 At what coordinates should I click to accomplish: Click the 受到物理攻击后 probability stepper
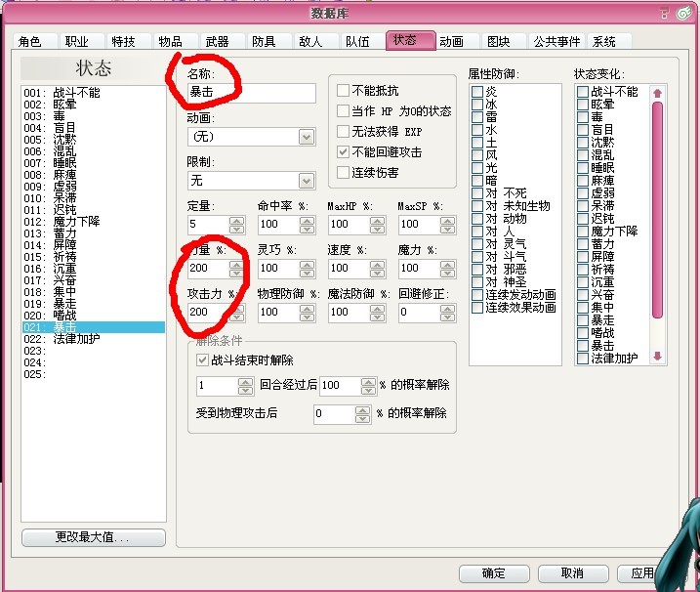click(362, 414)
